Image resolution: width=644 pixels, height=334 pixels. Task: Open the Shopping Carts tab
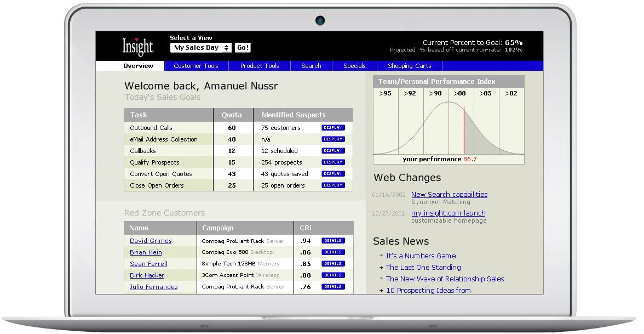click(x=409, y=65)
